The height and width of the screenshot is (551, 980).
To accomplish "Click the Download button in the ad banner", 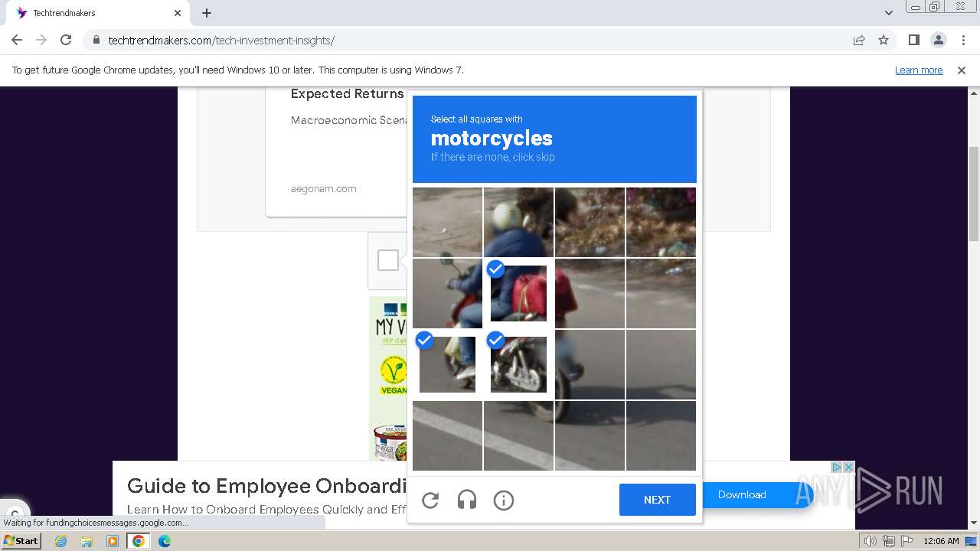I will pyautogui.click(x=742, y=494).
